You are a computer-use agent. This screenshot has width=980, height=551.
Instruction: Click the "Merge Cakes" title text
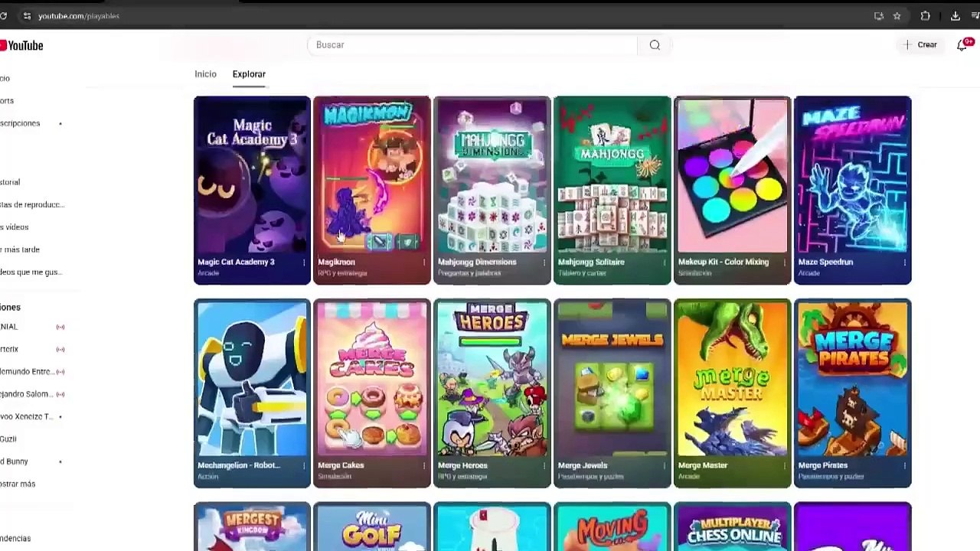341,465
